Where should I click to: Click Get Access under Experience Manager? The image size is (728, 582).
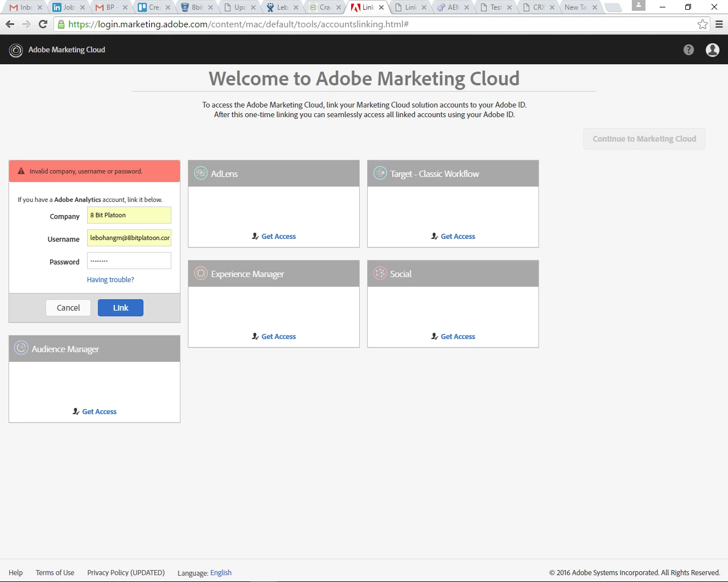tap(279, 336)
